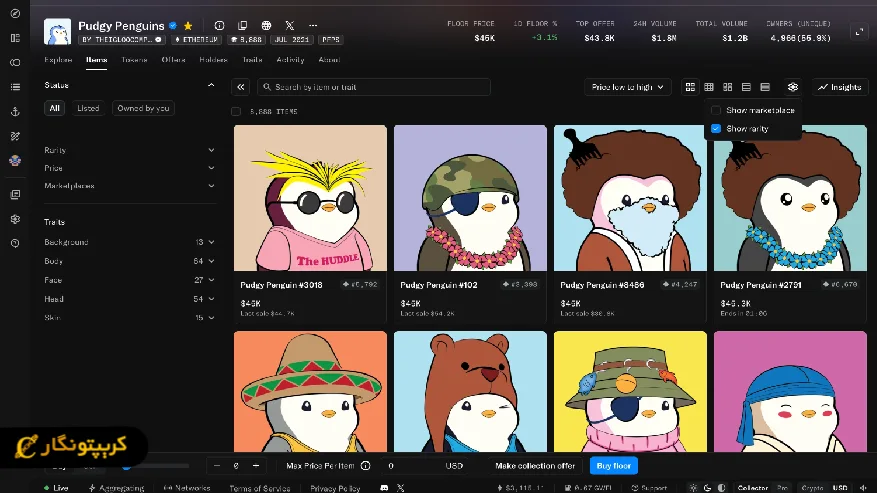Collapse filters with double-chevron button

pyautogui.click(x=241, y=87)
